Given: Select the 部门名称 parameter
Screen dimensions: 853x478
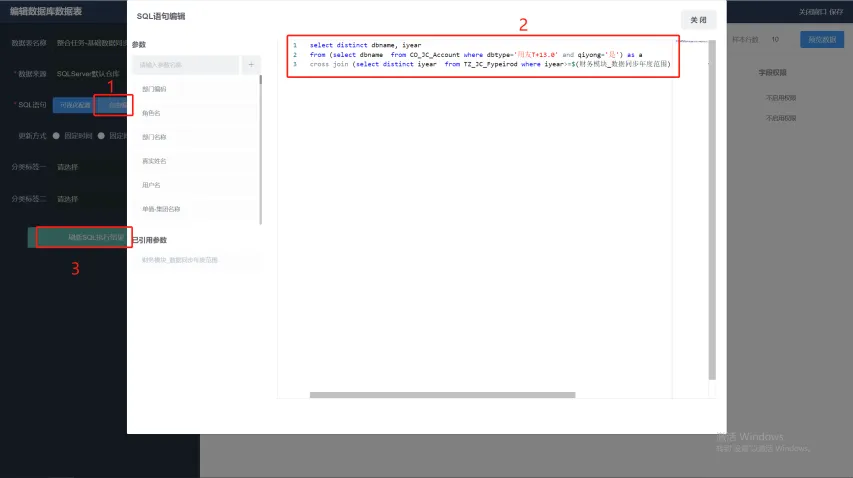Looking at the screenshot, I should click(195, 137).
